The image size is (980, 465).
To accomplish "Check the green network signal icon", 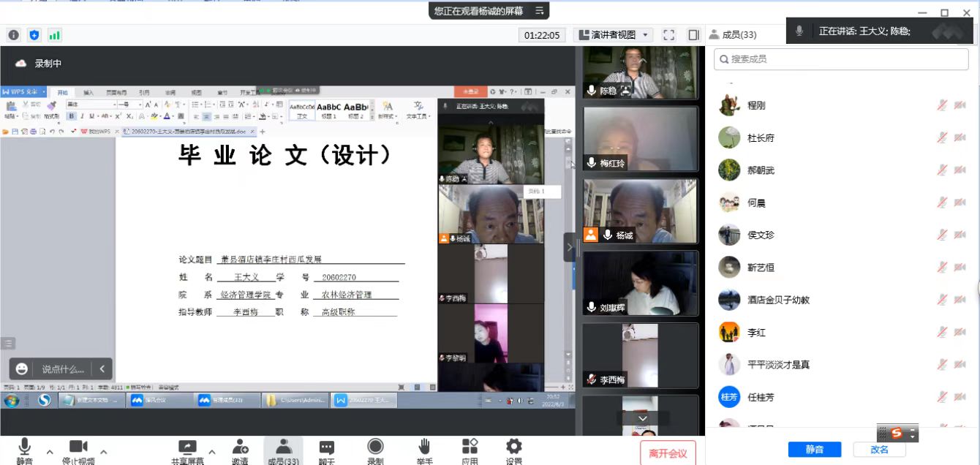I will pyautogui.click(x=55, y=35).
